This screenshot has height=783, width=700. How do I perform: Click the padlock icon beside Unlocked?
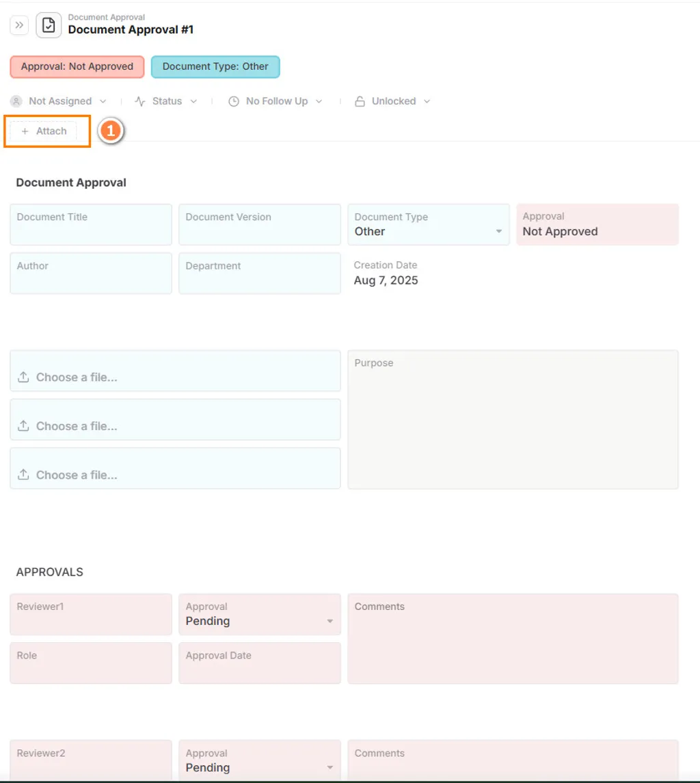click(x=360, y=101)
